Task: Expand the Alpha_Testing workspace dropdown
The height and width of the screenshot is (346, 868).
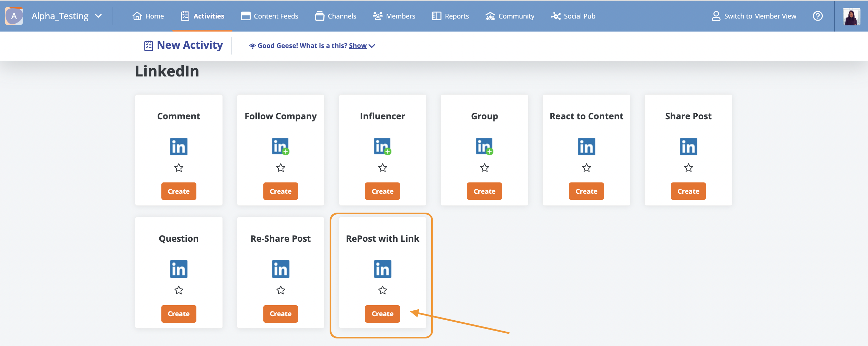Action: click(x=99, y=16)
